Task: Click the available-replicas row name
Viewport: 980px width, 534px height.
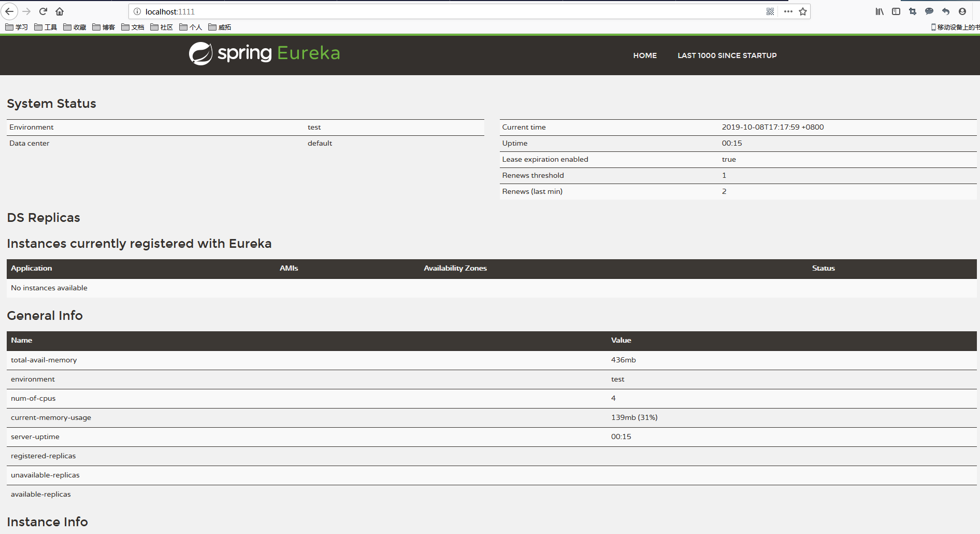Action: [41, 494]
